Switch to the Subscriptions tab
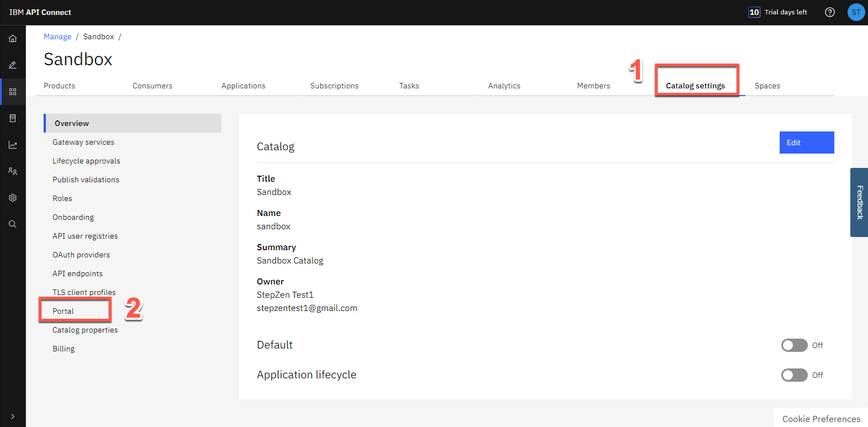 [334, 86]
